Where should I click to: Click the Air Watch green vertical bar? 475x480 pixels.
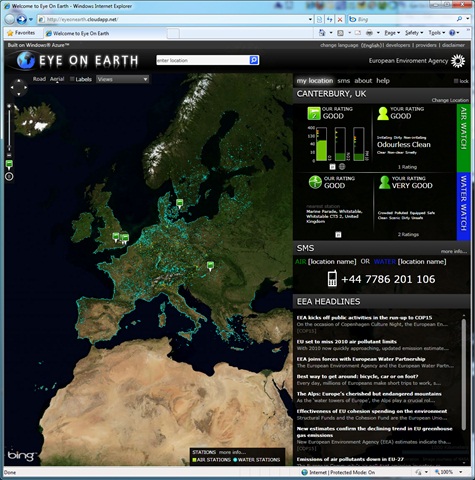(x=463, y=138)
